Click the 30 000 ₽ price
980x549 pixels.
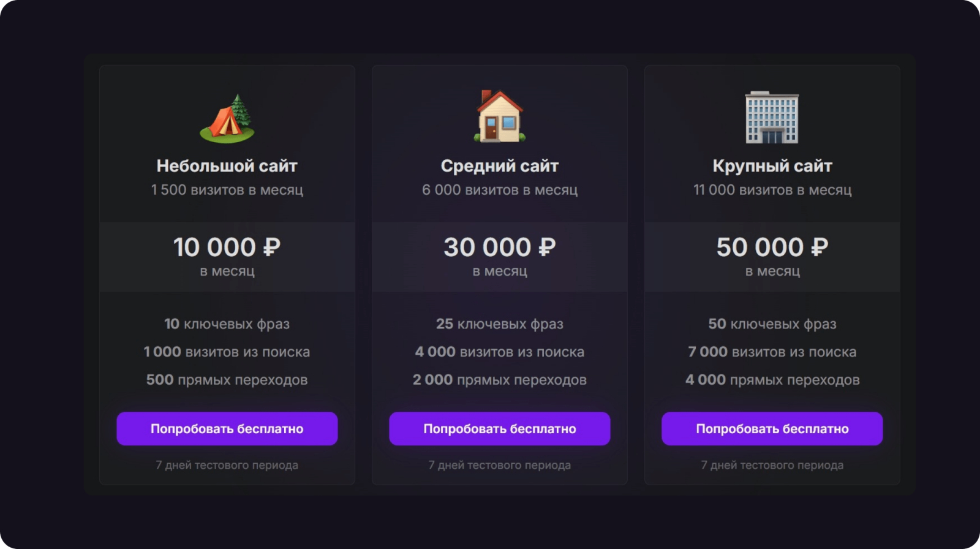(x=500, y=248)
